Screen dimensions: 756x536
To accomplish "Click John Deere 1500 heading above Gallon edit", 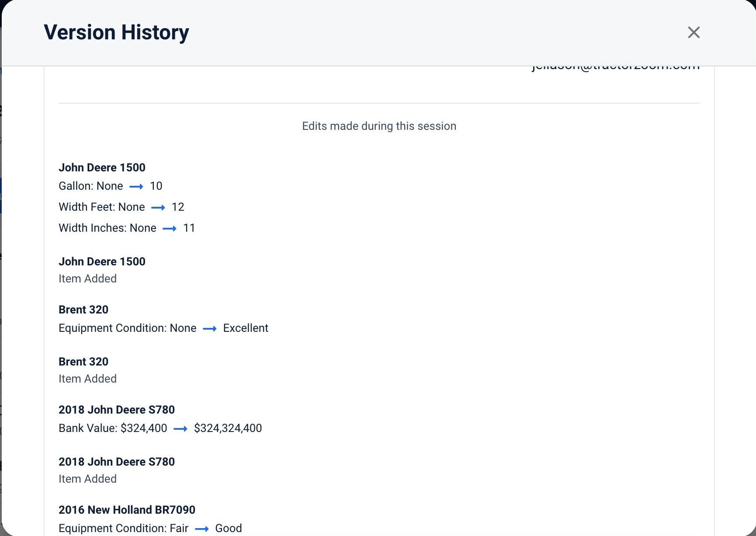I will click(102, 167).
